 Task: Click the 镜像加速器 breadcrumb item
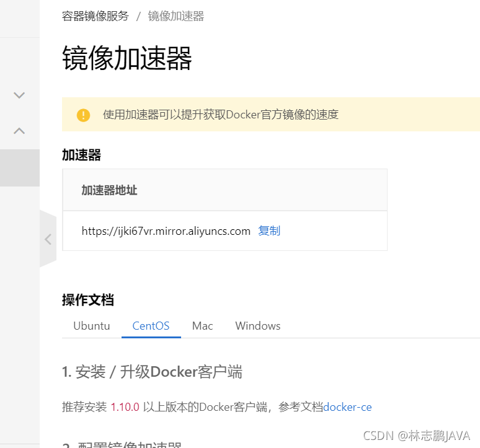[176, 16]
